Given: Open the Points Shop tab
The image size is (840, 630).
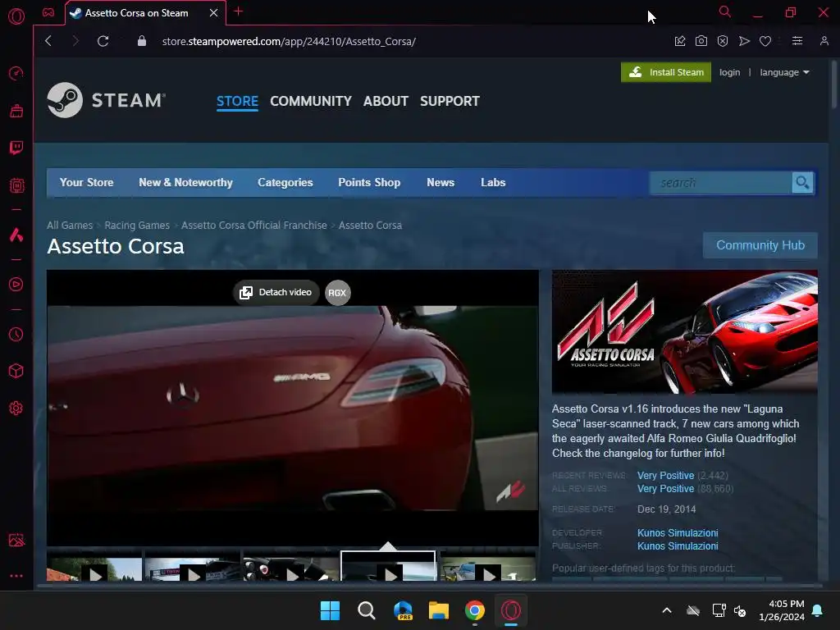Looking at the screenshot, I should pyautogui.click(x=369, y=183).
